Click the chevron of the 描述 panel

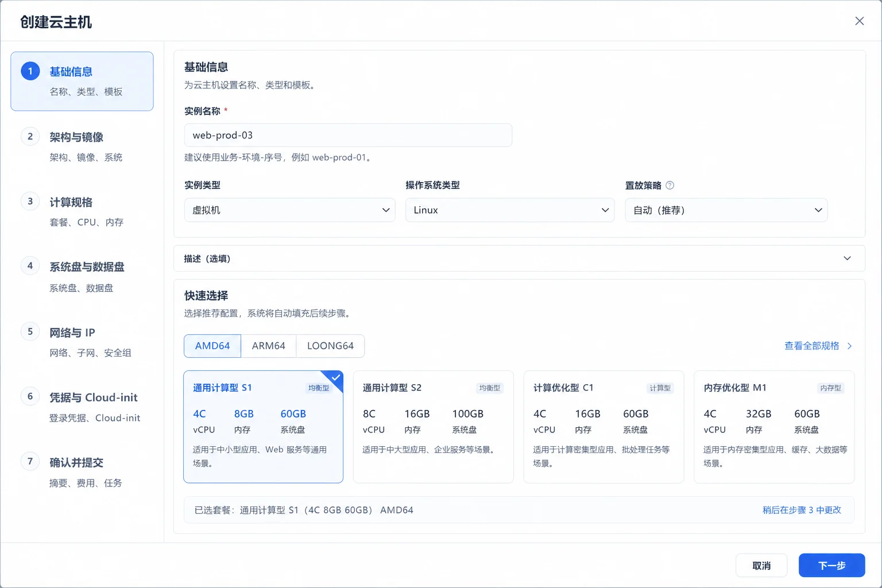tap(847, 258)
